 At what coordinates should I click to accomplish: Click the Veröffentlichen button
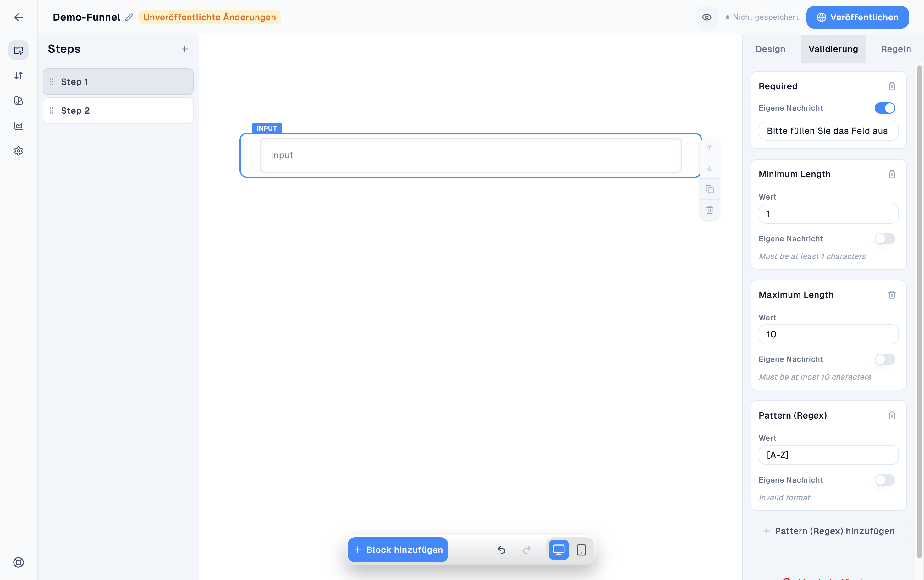point(857,17)
